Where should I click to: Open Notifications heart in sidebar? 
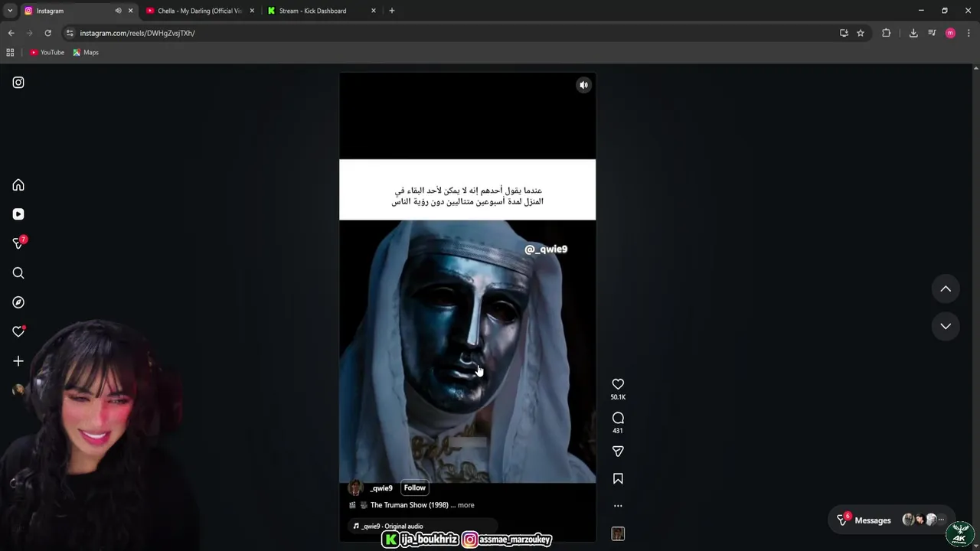pos(18,331)
